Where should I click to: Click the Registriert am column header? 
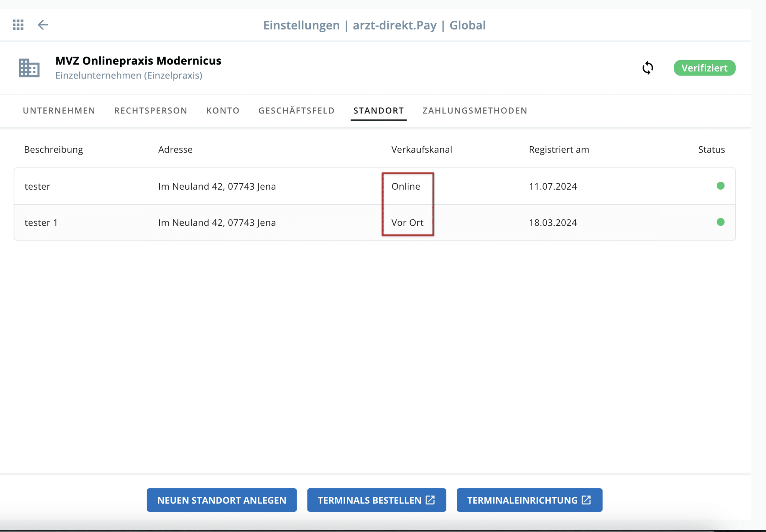point(559,150)
